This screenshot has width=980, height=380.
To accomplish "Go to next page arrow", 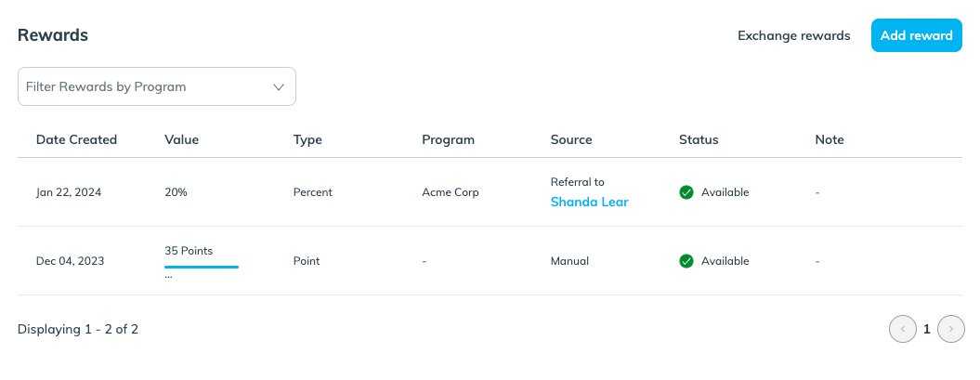I will [x=951, y=329].
